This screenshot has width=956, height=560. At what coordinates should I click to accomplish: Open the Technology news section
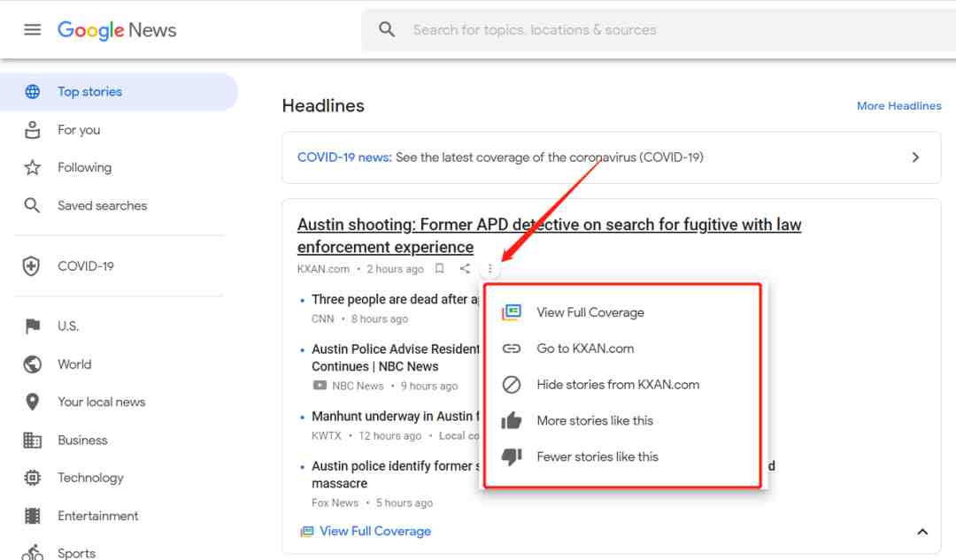point(90,478)
